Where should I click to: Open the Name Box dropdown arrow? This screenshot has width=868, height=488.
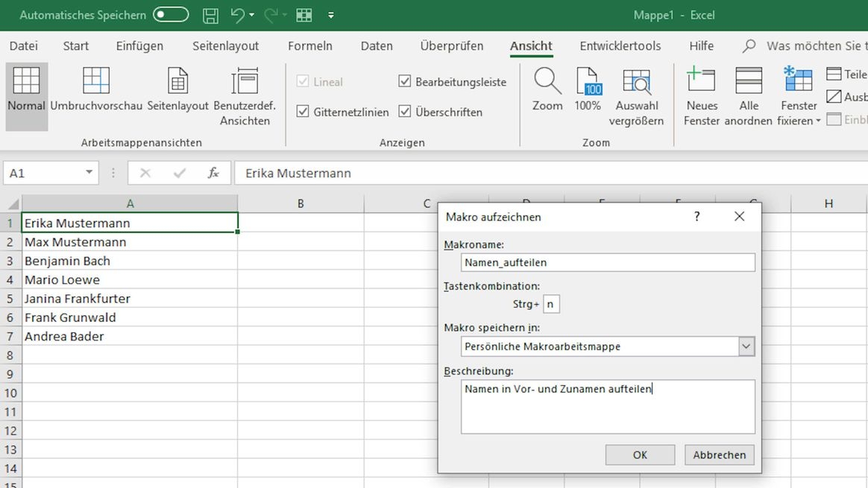[89, 173]
